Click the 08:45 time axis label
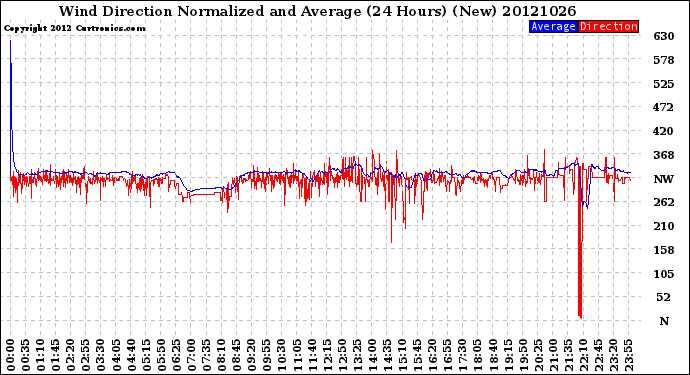Image resolution: width=690 pixels, height=375 pixels. coord(236,355)
